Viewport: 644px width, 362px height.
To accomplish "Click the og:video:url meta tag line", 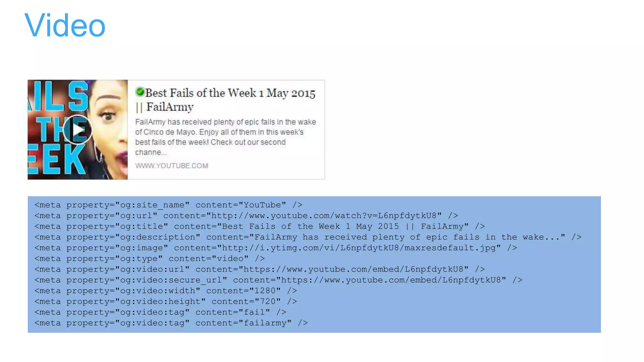I will click(x=259, y=269).
